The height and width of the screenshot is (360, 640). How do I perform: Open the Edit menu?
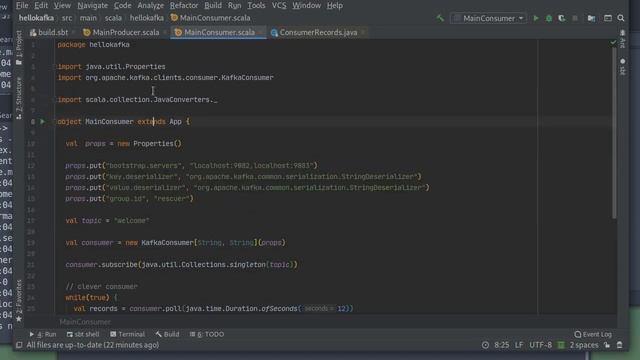[41, 5]
